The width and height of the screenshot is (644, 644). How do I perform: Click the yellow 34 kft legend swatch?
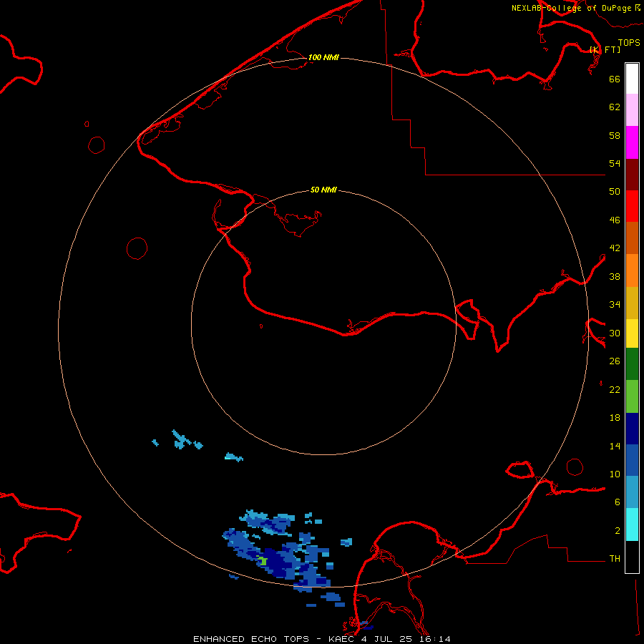pyautogui.click(x=632, y=333)
